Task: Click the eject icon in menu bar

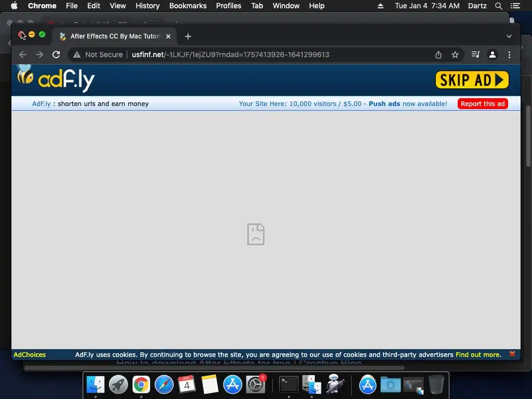Action: tap(381, 6)
